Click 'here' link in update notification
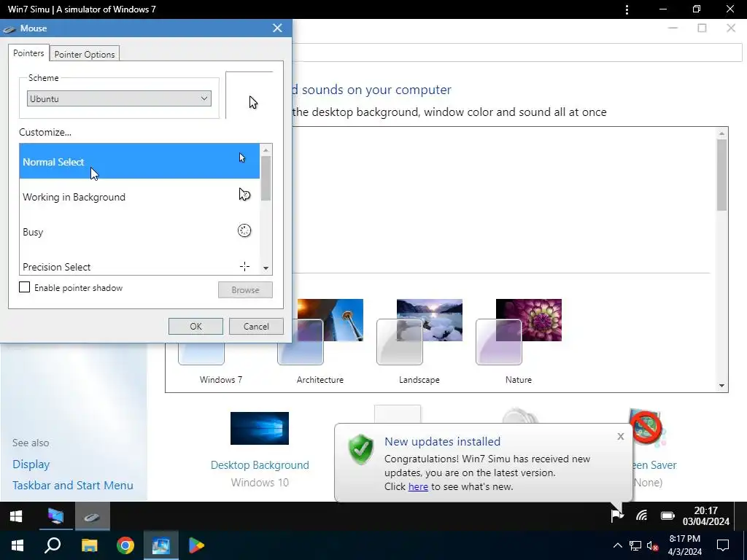The width and height of the screenshot is (747, 560). click(x=418, y=486)
